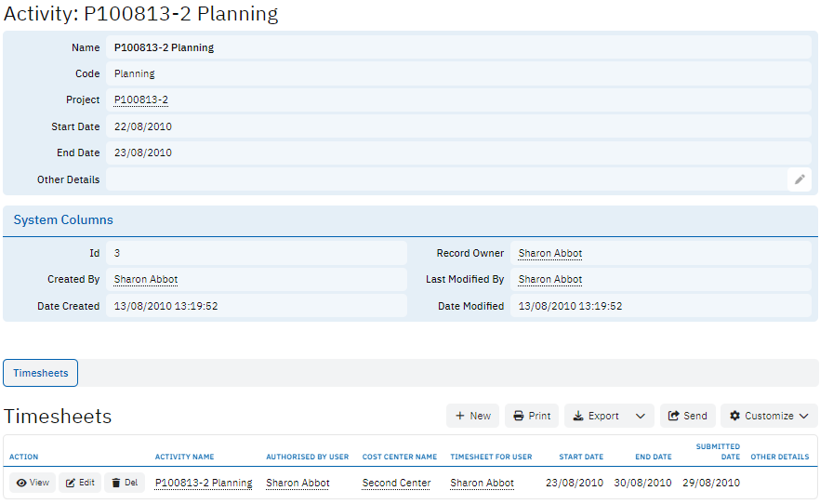
Task: Open Record Owner Sharon Abbot link
Action: [549, 253]
